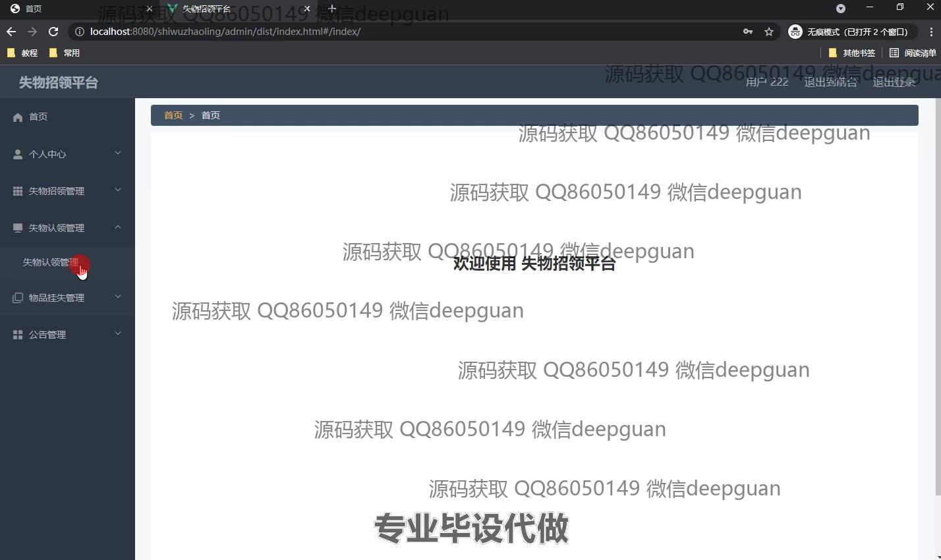Click the 欢迎使用 失物招领平台 welcome text

(534, 264)
